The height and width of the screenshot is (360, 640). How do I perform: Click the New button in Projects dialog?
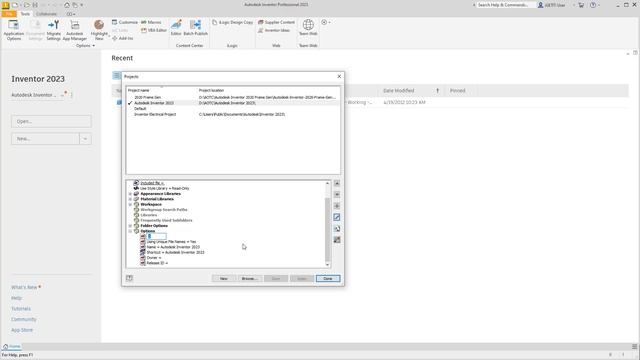tap(224, 278)
